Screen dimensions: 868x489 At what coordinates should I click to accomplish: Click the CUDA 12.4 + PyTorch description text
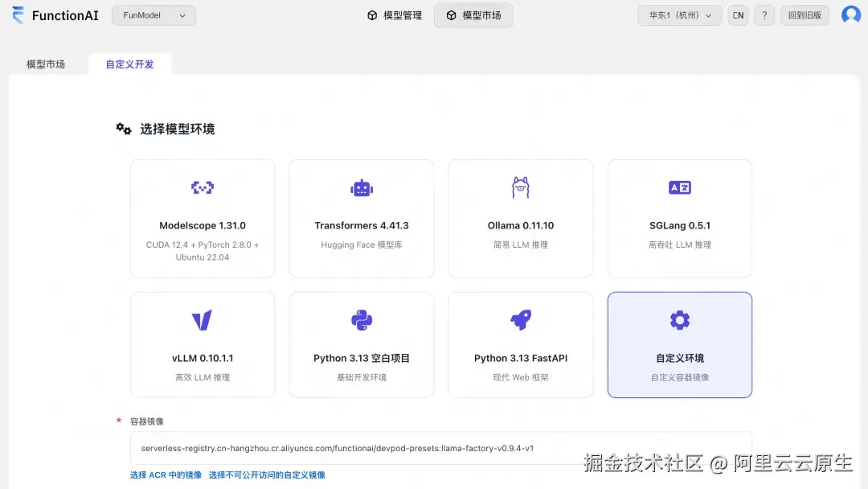[203, 251]
